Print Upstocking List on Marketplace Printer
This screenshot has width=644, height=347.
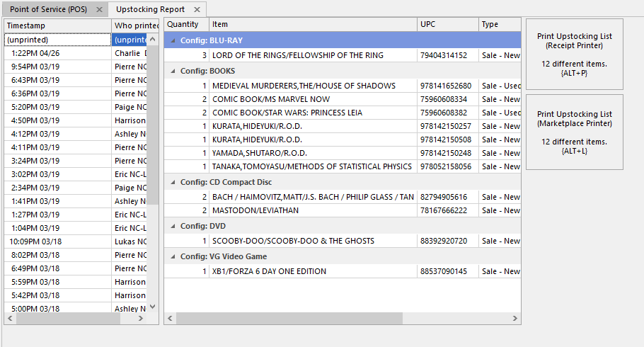point(574,132)
